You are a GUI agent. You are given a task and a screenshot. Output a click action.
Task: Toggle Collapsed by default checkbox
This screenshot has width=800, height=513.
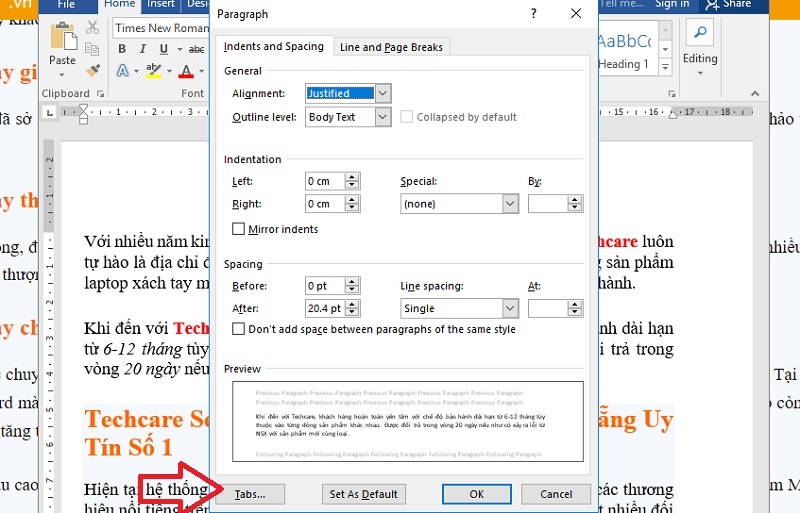pyautogui.click(x=407, y=117)
